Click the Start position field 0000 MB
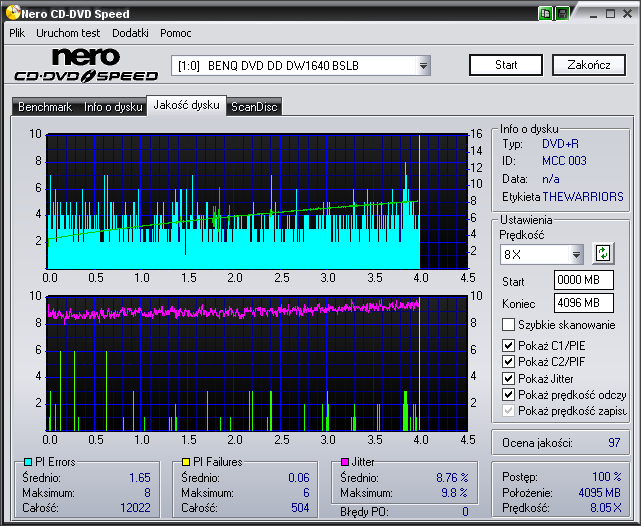The image size is (641, 526). coord(584,280)
